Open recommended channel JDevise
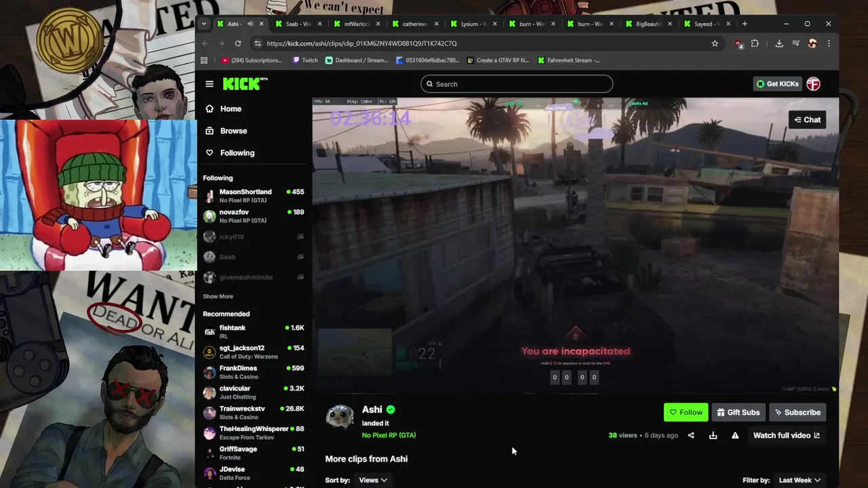Screen dimensions: 868x488 (254, 473)
